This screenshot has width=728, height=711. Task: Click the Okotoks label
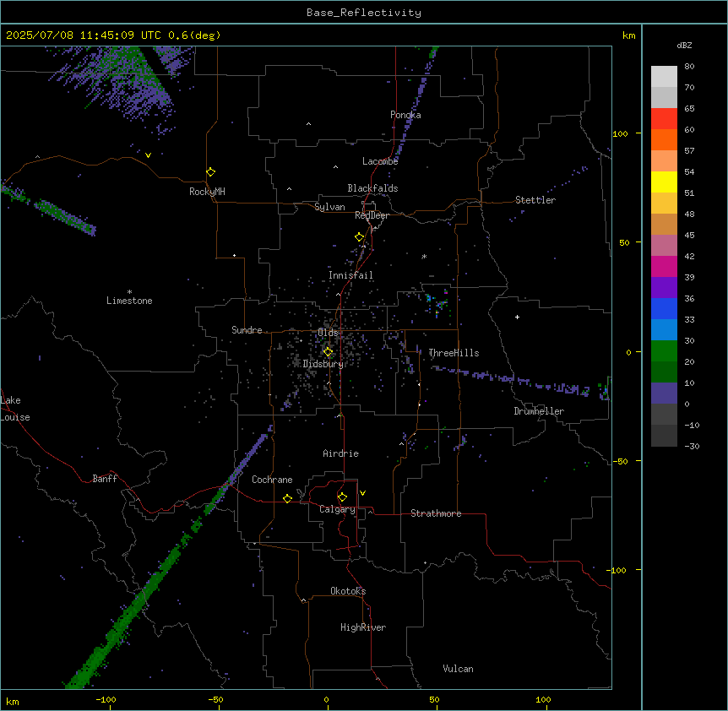tap(348, 591)
